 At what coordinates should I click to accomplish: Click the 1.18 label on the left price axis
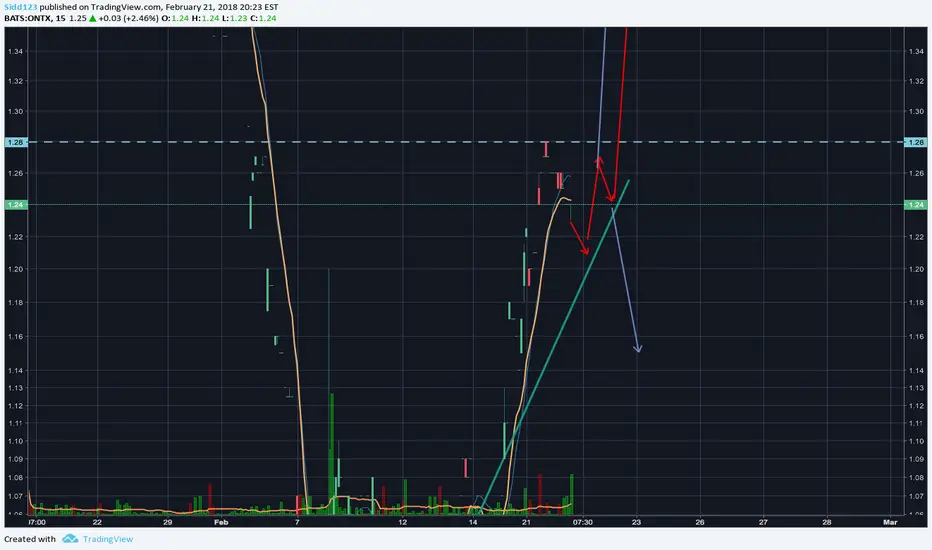click(x=15, y=302)
